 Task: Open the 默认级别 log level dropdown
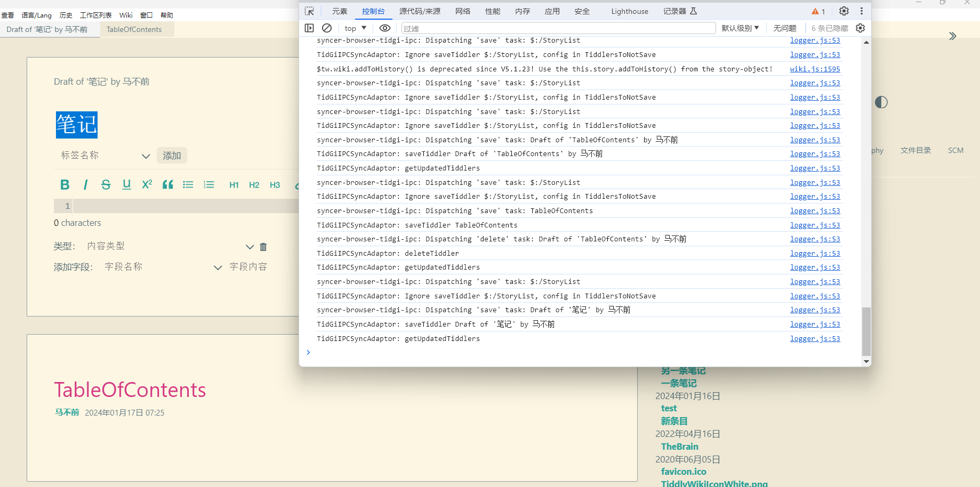(x=740, y=28)
